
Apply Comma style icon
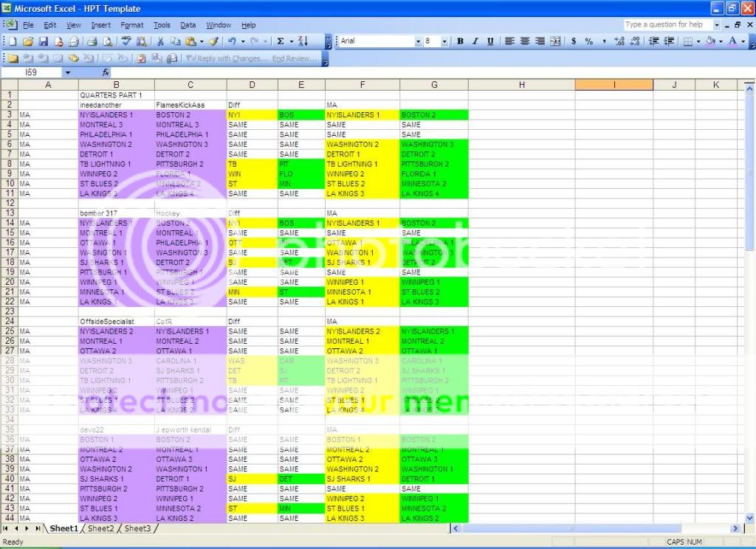pos(604,41)
